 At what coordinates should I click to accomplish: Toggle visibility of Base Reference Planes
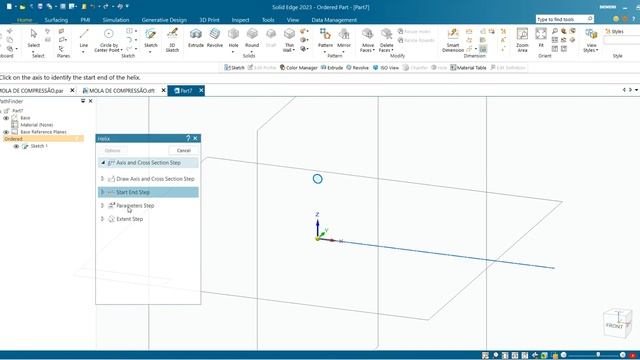tap(6, 132)
